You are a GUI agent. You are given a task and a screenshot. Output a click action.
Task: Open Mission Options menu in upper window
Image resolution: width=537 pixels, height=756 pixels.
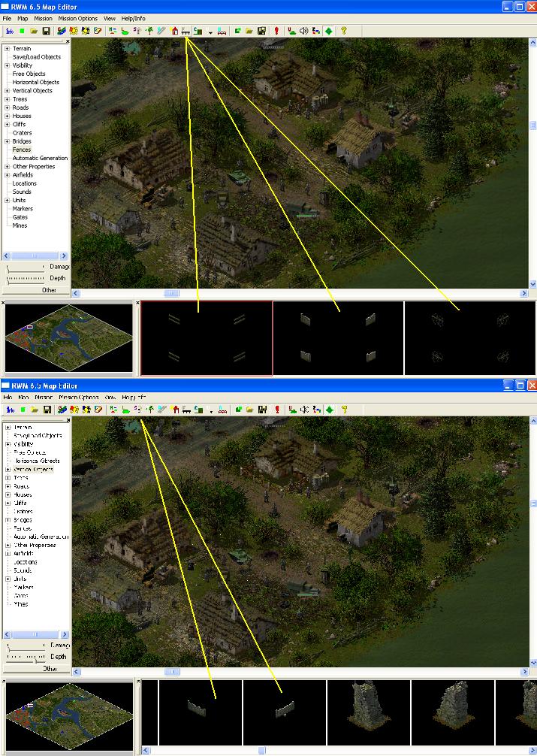pos(77,18)
